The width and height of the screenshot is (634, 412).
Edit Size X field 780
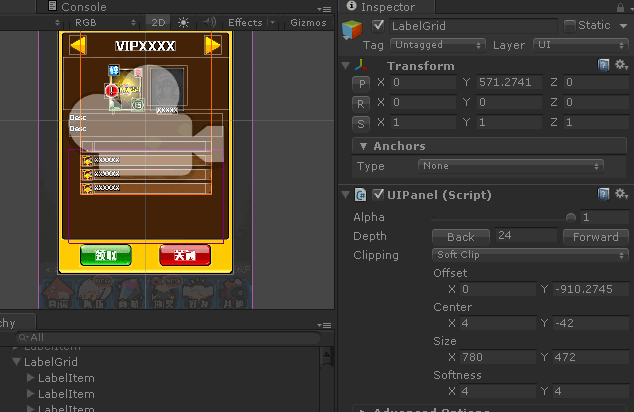(x=497, y=357)
